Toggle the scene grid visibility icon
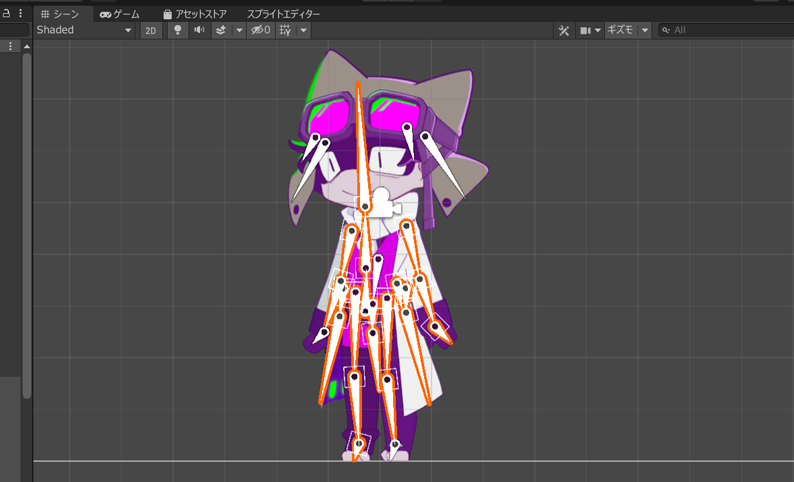 pos(286,30)
